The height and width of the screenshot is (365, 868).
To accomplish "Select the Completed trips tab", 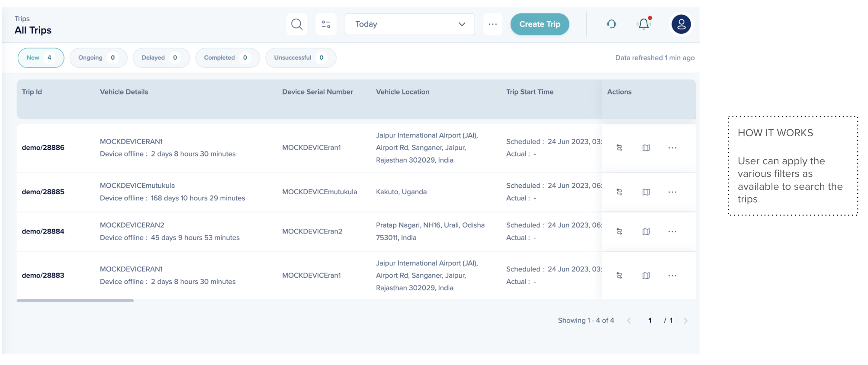I will 227,58.
